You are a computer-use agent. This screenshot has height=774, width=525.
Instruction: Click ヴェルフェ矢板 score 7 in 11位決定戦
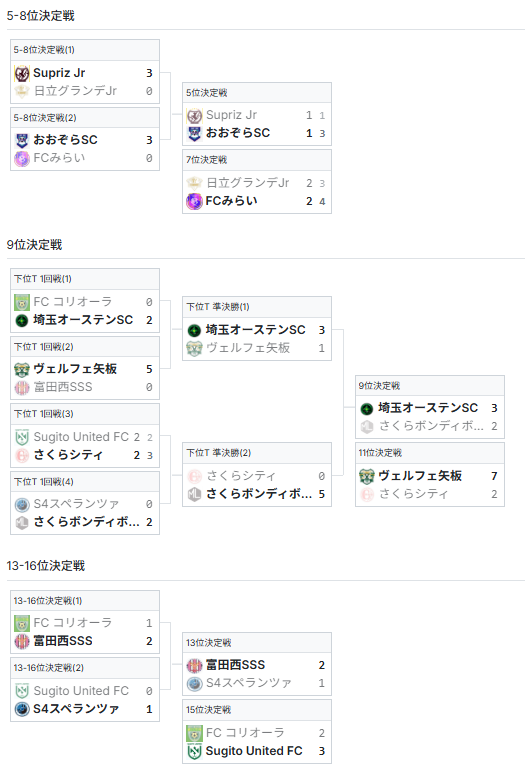494,476
